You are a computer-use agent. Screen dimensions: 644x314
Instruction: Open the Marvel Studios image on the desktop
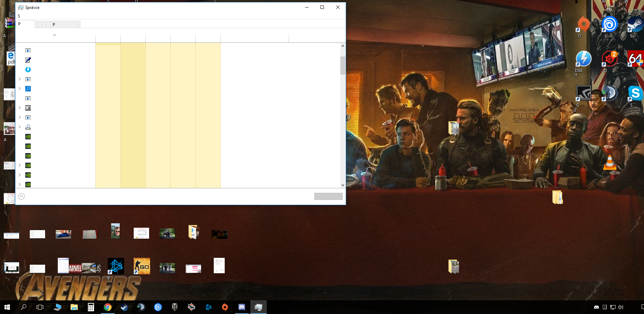point(85,268)
